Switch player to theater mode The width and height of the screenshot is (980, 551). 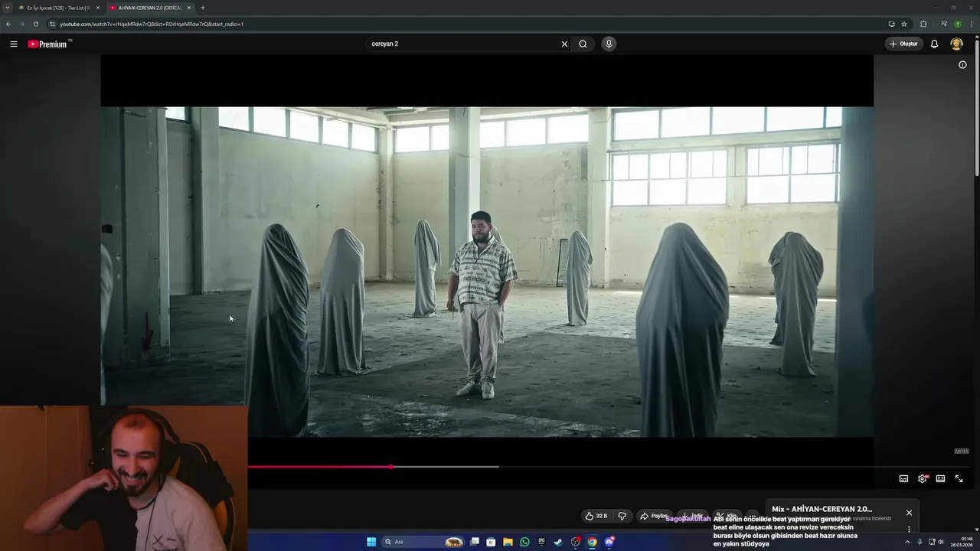pyautogui.click(x=940, y=478)
